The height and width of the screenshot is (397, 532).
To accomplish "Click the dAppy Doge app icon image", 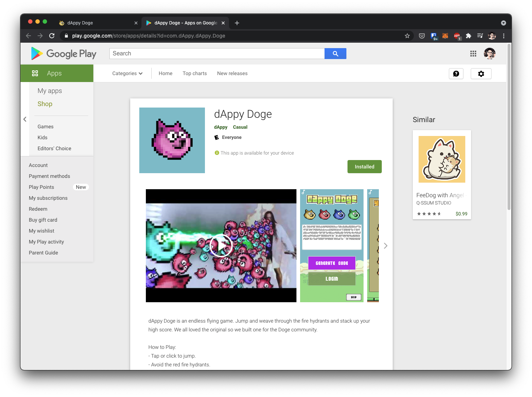I will pos(172,140).
